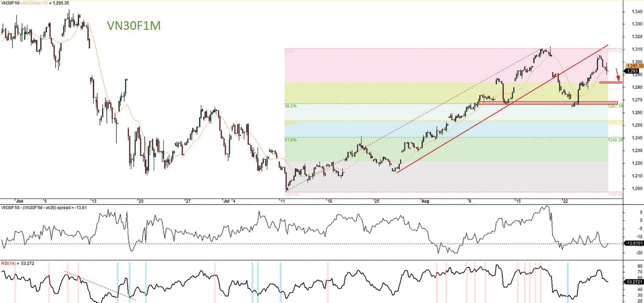Click the -13.8101 spread value tag
The image size is (644, 303).
click(x=632, y=243)
